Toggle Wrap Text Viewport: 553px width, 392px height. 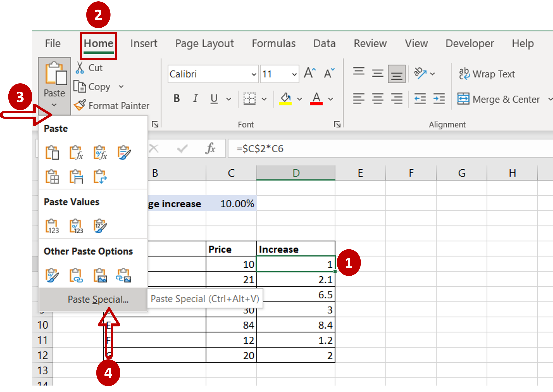pos(487,74)
